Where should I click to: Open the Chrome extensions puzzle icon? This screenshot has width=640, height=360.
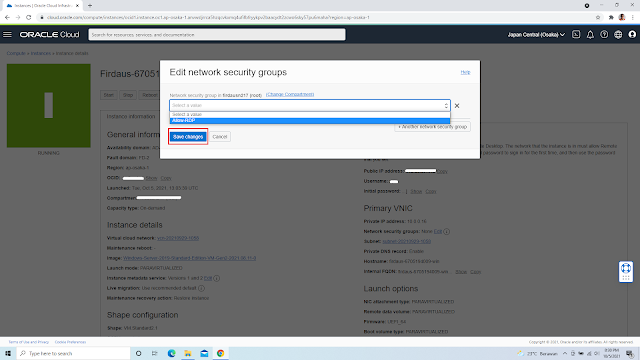[x=611, y=18]
